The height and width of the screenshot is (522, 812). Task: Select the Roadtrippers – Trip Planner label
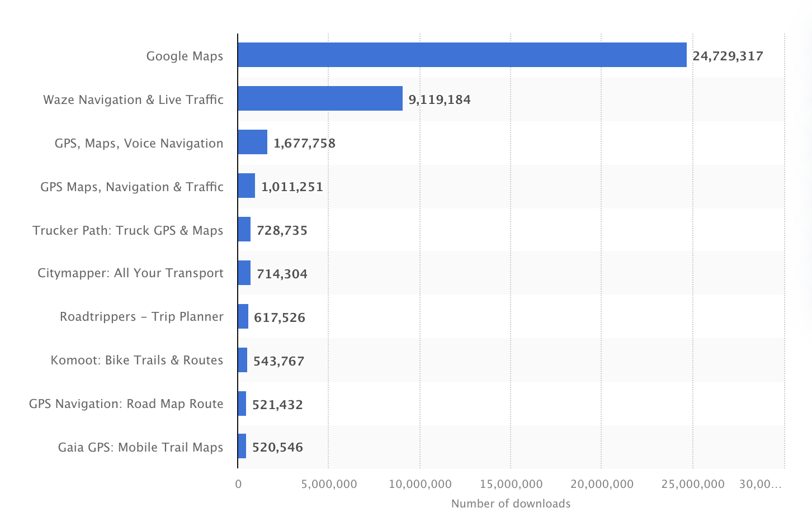click(x=141, y=316)
